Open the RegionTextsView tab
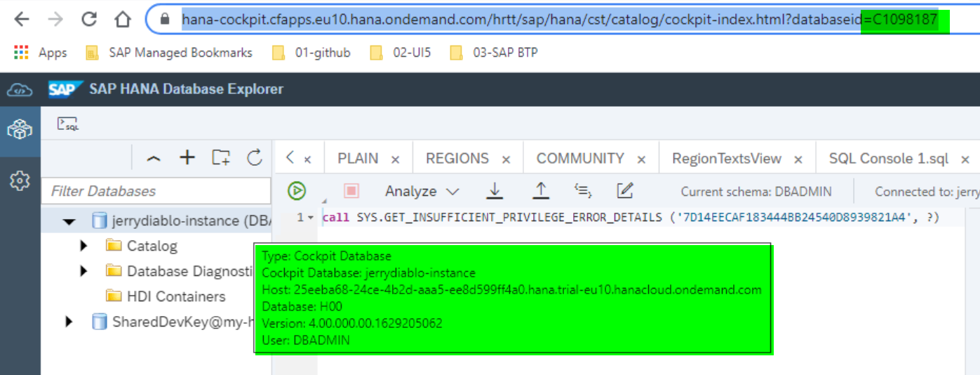This screenshot has height=375, width=980. pyautogui.click(x=727, y=159)
